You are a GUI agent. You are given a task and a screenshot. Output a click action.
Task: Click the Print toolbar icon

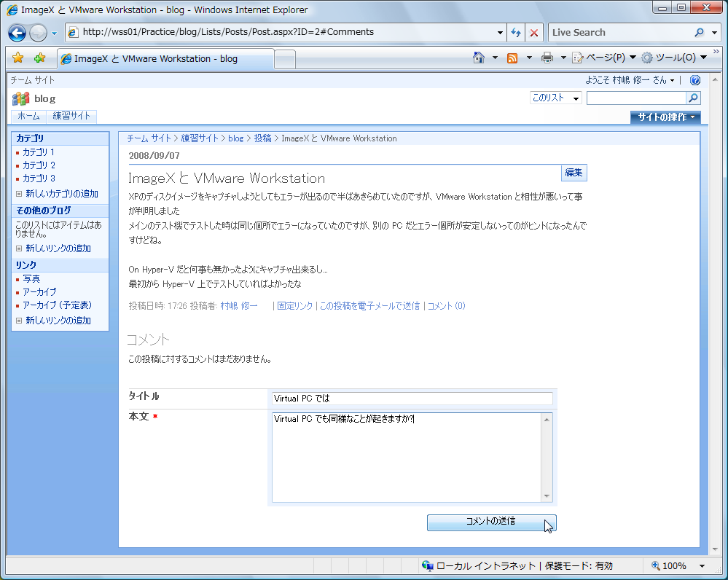[547, 58]
